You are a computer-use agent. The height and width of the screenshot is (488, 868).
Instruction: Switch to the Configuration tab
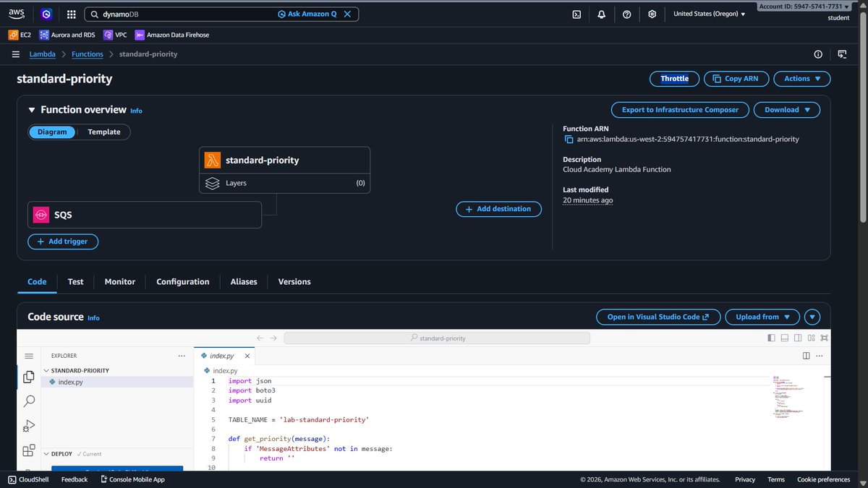(183, 282)
